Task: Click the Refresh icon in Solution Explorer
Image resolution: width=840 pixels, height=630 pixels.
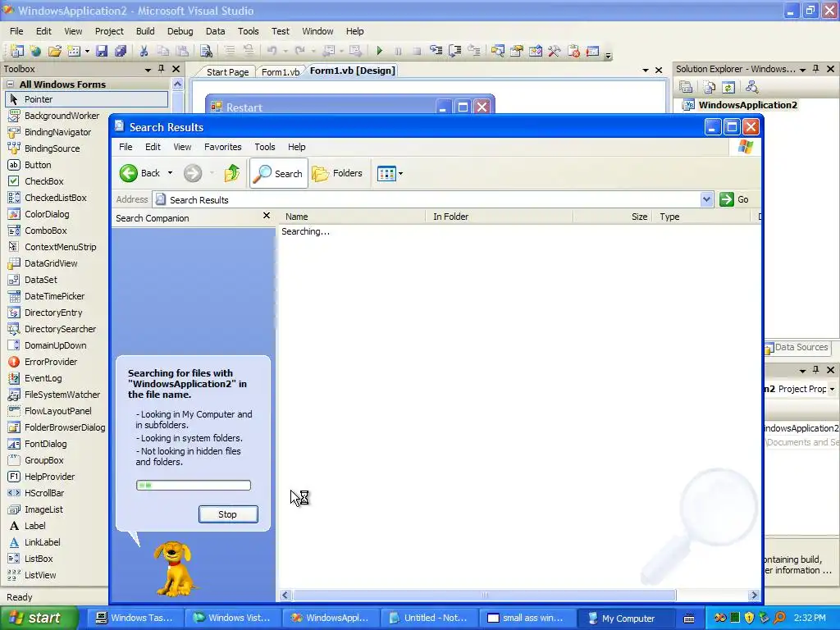Action: click(x=728, y=87)
